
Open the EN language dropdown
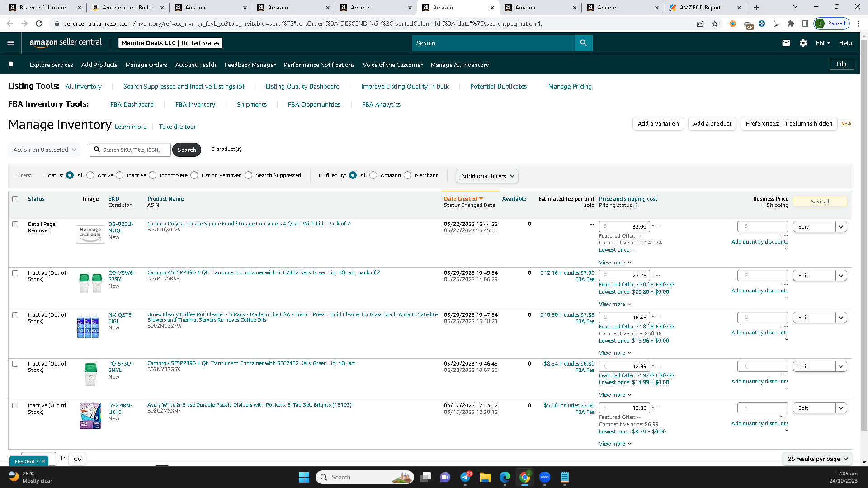pyautogui.click(x=823, y=43)
